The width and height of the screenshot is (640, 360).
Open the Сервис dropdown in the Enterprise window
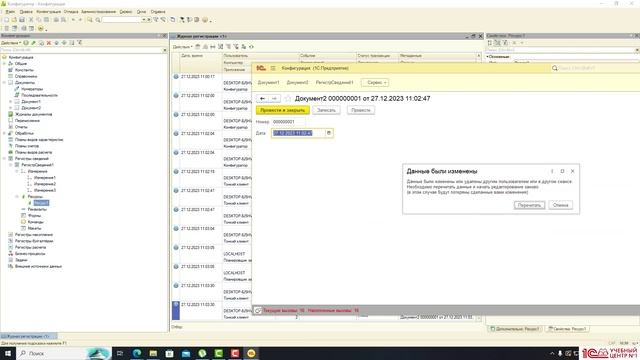[375, 82]
